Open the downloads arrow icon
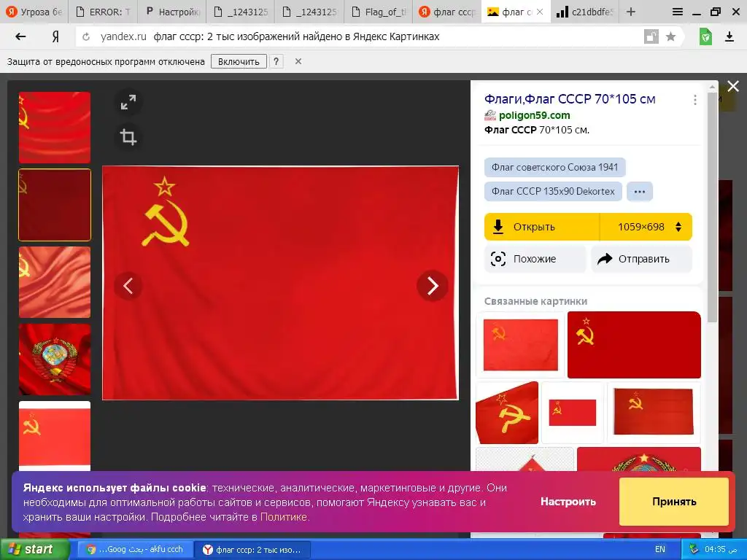 (729, 36)
